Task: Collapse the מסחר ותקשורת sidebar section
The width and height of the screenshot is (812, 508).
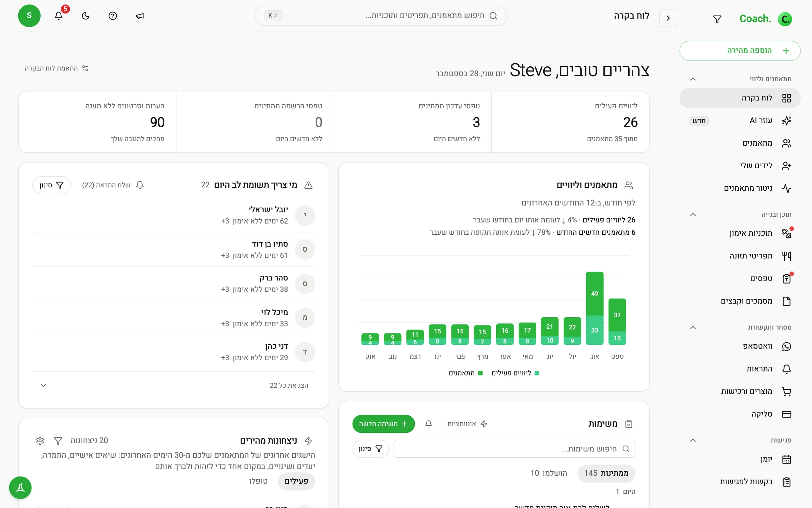Action: tap(693, 327)
